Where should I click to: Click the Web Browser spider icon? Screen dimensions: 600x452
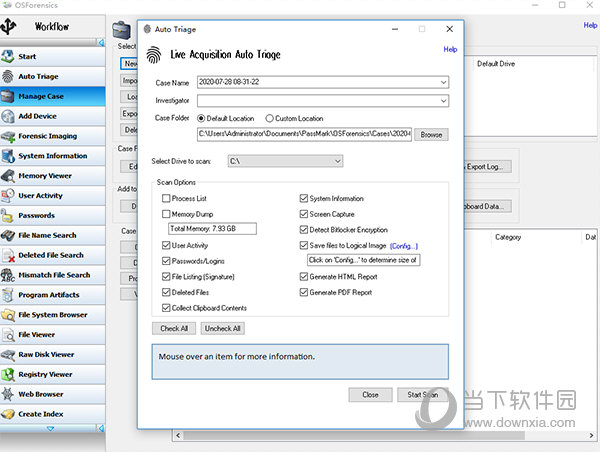[x=8, y=394]
